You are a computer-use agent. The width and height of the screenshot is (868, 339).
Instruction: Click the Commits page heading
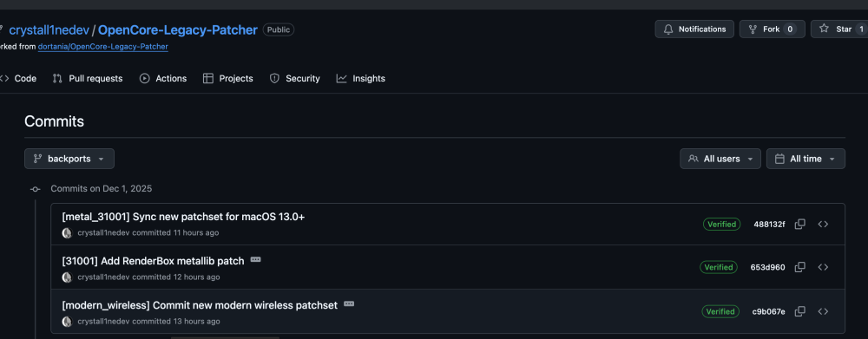[x=54, y=121]
